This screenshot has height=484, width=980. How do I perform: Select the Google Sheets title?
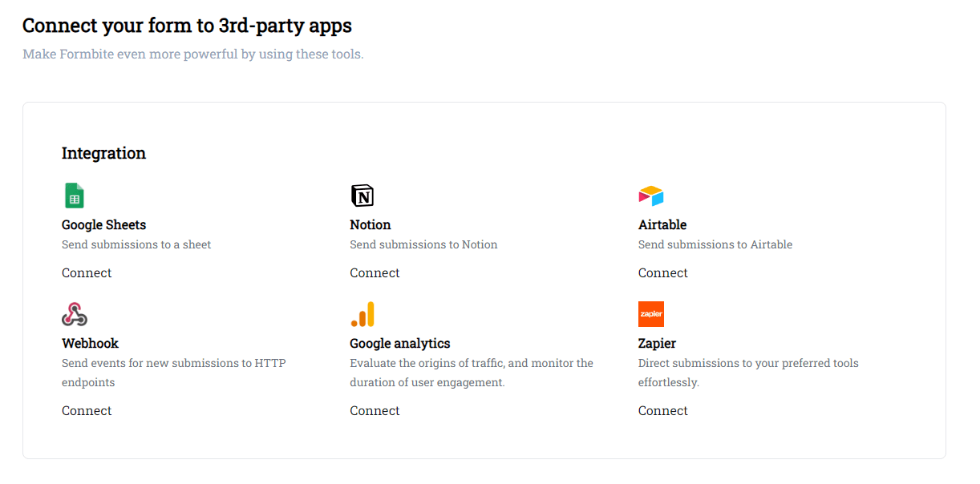[103, 225]
